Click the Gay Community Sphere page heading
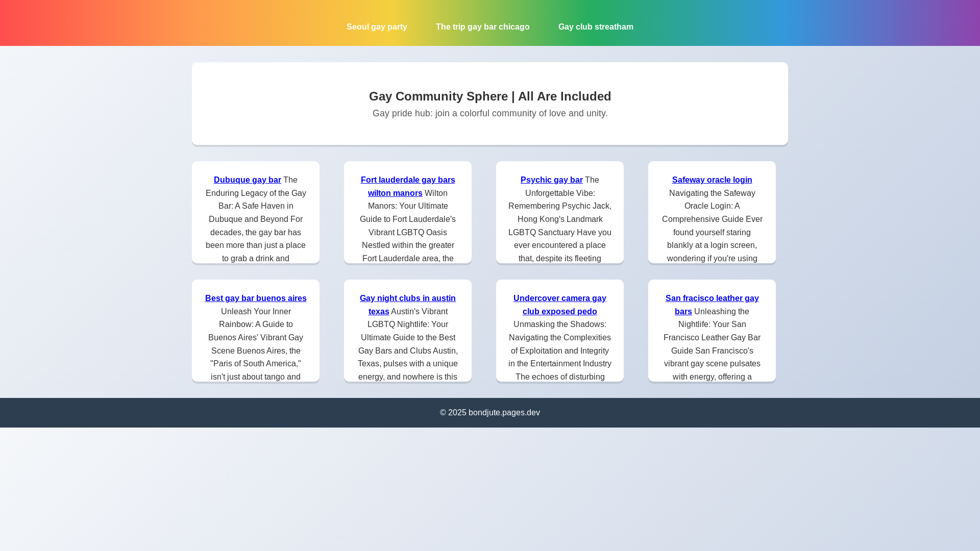The image size is (980, 551). click(490, 96)
